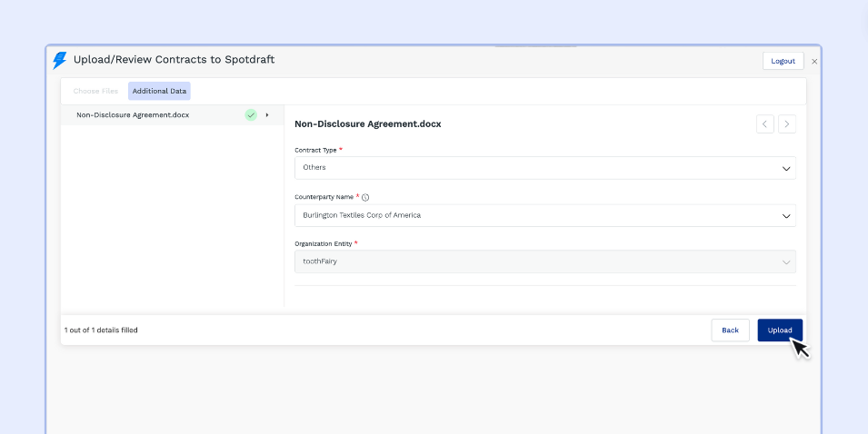
Task: Go to the next file using right arrow
Action: point(787,124)
